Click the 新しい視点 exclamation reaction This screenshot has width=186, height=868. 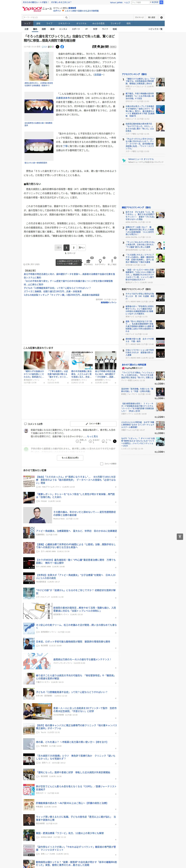click(x=112, y=261)
